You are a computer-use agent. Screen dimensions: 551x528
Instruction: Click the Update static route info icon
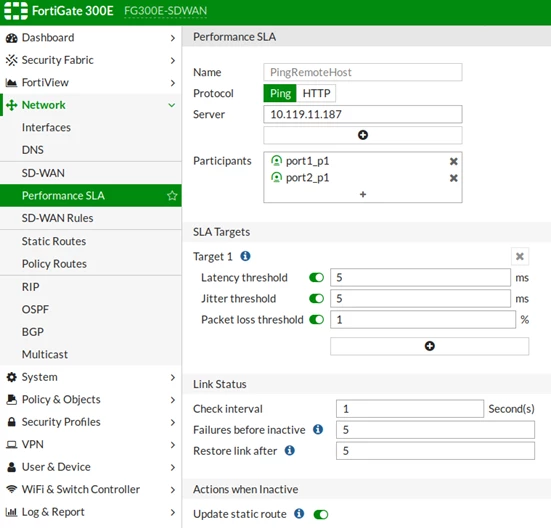coord(299,514)
